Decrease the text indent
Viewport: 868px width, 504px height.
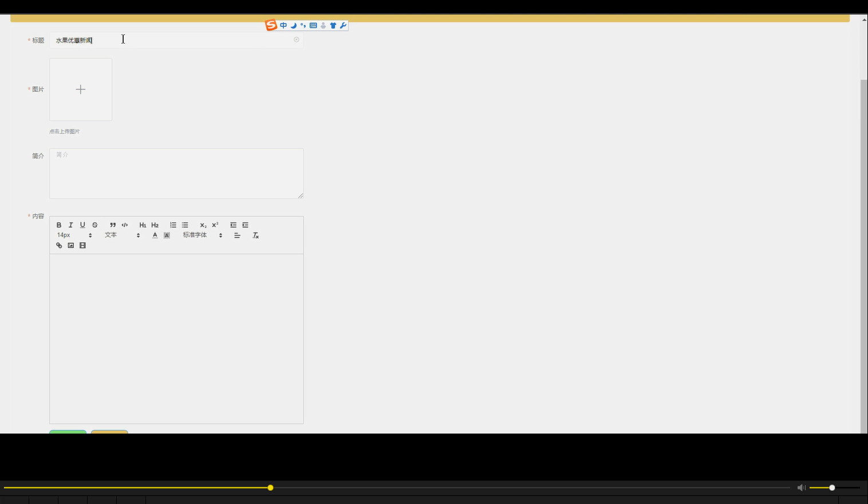point(233,225)
